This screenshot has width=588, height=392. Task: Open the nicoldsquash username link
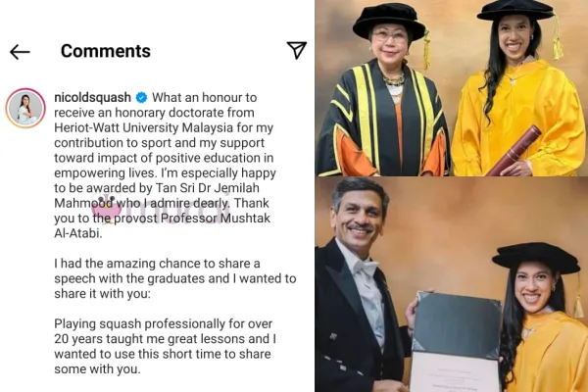(93, 98)
